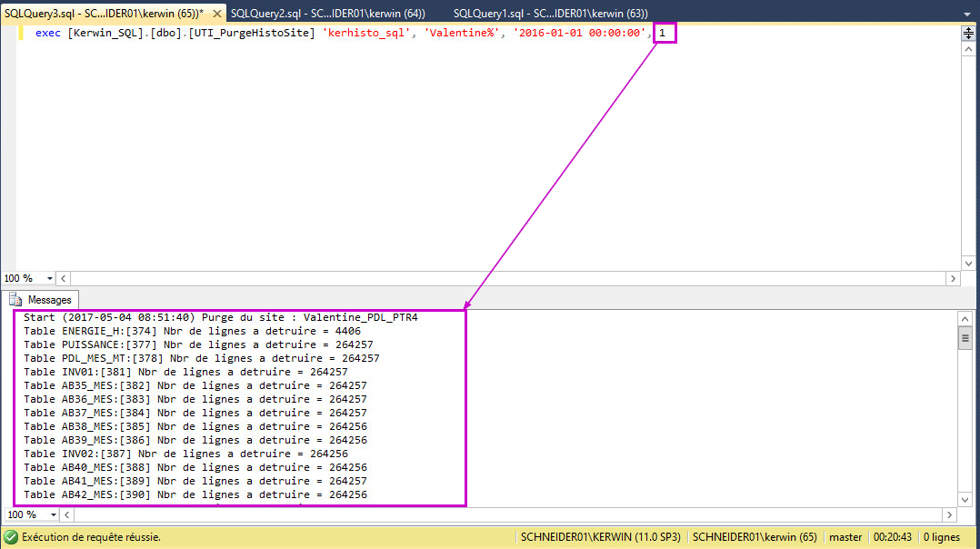Click the Messages pane scroll down arrow
The image size is (980, 549).
[965, 498]
